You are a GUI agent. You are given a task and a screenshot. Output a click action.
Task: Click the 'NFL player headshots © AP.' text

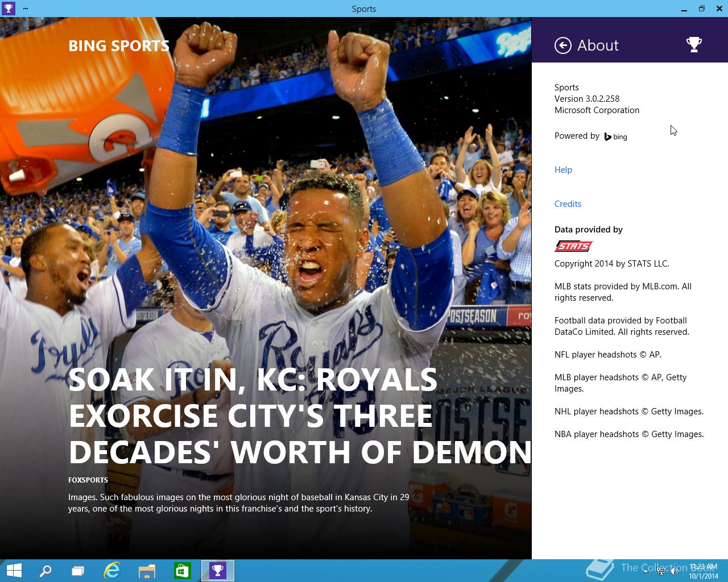coord(608,355)
